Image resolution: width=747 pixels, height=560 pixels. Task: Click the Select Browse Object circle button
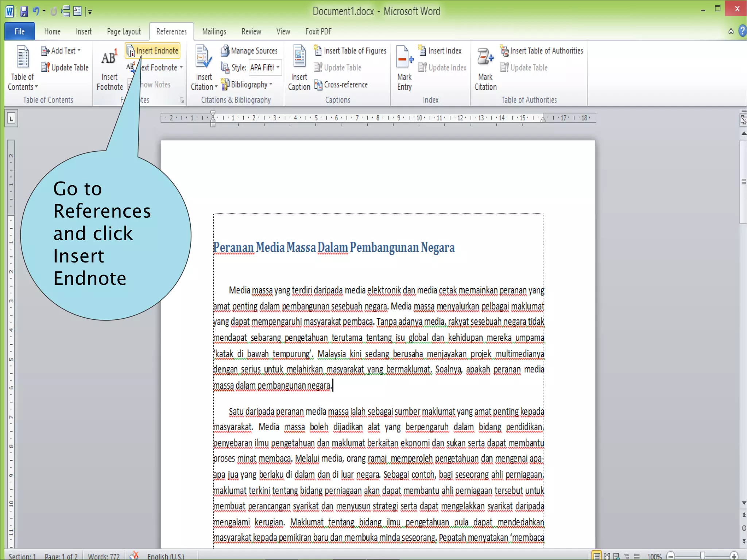pos(744,528)
